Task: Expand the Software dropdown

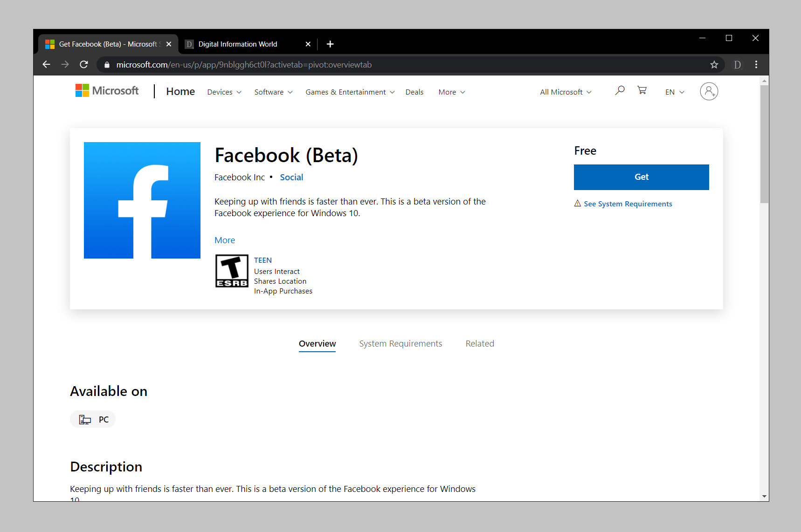Action: click(x=273, y=92)
